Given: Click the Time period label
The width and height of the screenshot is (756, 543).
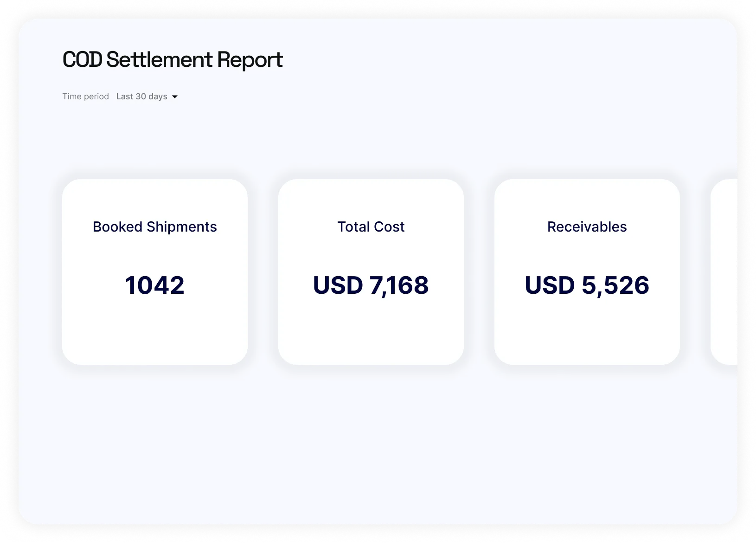Looking at the screenshot, I should pyautogui.click(x=85, y=97).
